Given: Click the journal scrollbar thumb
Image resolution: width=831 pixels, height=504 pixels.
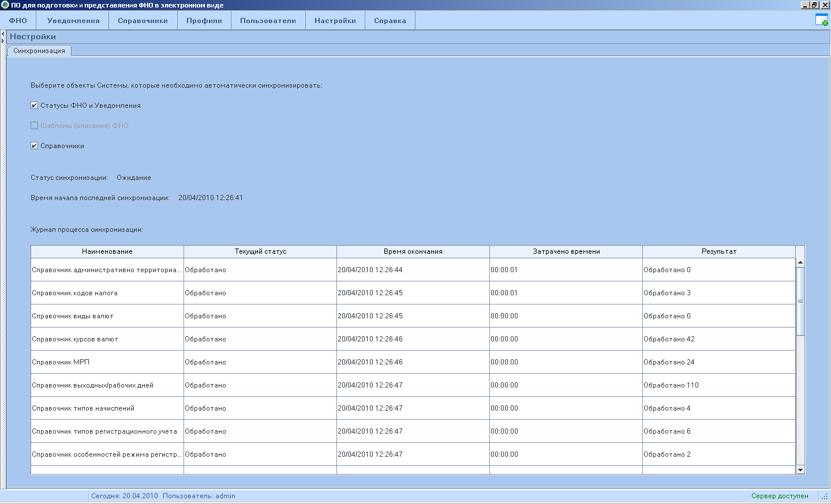Looking at the screenshot, I should 800,301.
